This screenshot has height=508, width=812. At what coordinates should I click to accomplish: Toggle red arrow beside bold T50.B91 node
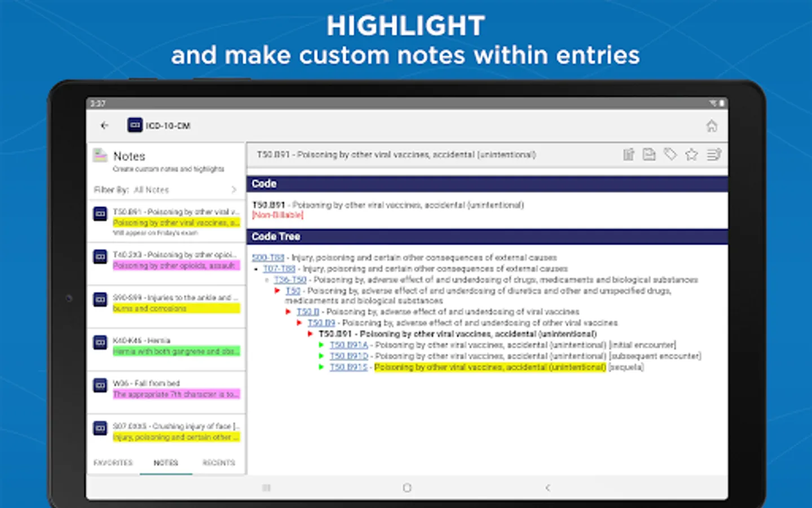click(310, 334)
